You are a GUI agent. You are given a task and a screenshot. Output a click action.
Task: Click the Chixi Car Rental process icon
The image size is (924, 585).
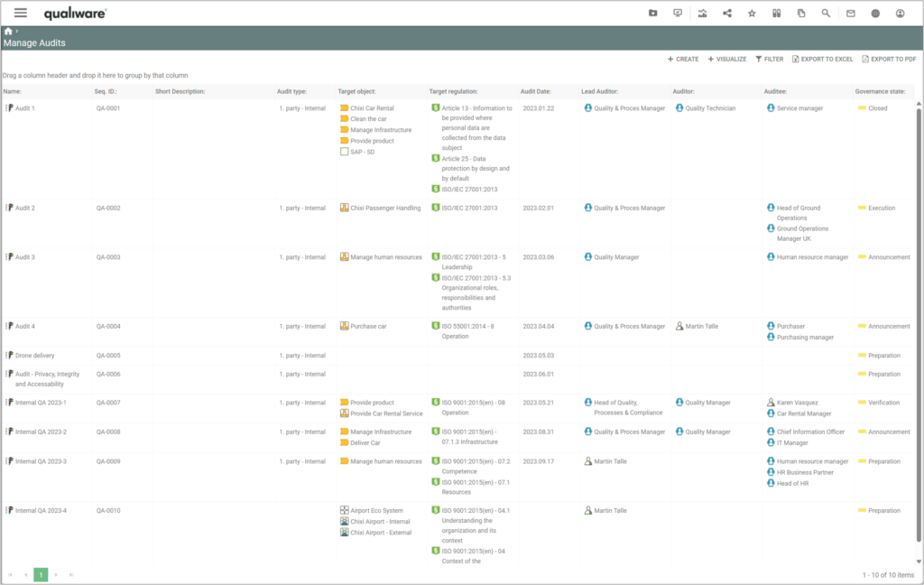point(344,108)
